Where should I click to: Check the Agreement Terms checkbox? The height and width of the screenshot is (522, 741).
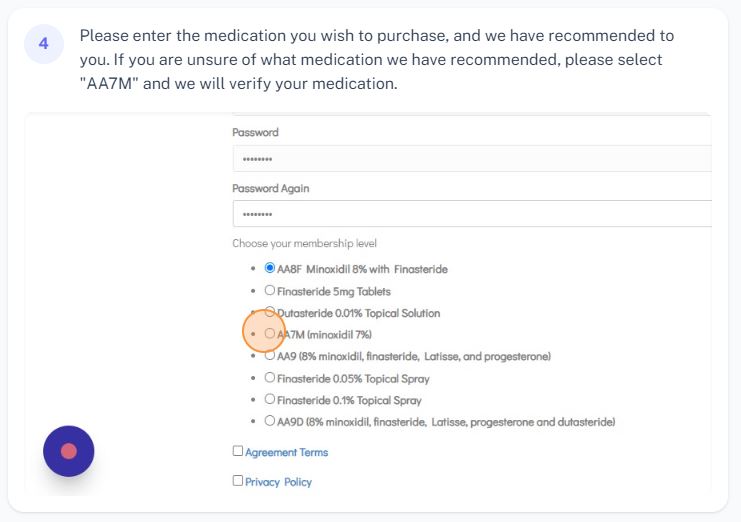click(x=238, y=451)
